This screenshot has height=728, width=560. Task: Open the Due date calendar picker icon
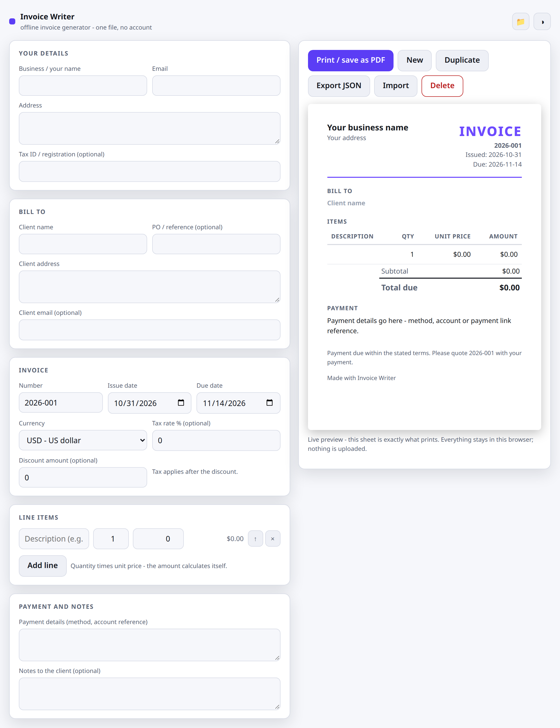270,403
